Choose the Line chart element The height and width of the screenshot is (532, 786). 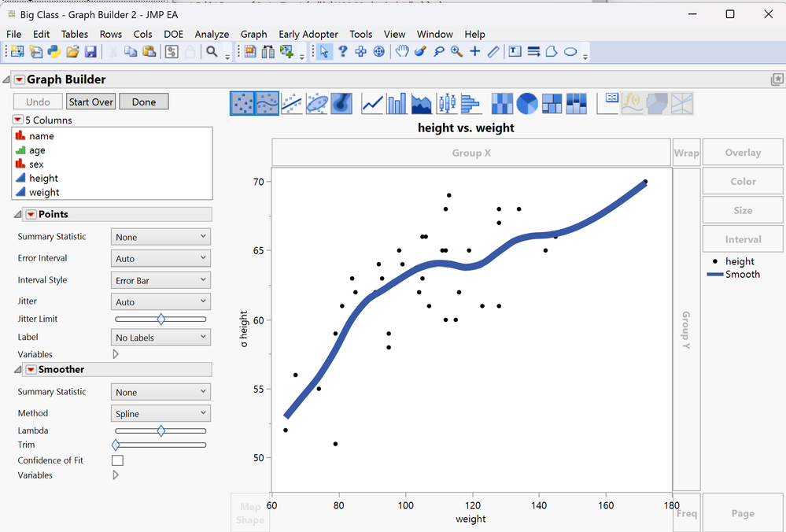(x=372, y=103)
